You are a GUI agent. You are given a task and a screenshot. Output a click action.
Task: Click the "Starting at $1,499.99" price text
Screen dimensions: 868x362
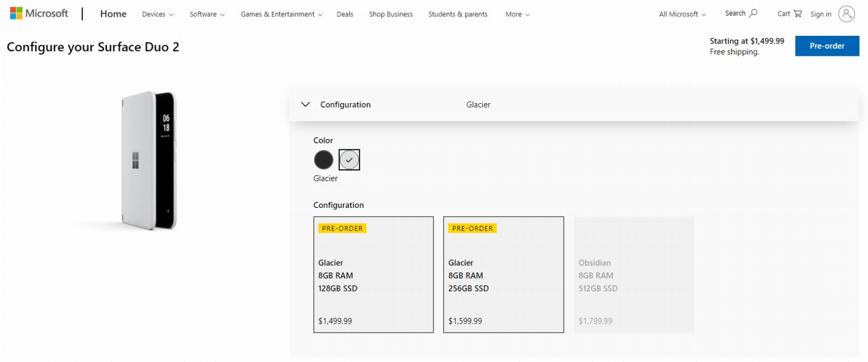747,41
